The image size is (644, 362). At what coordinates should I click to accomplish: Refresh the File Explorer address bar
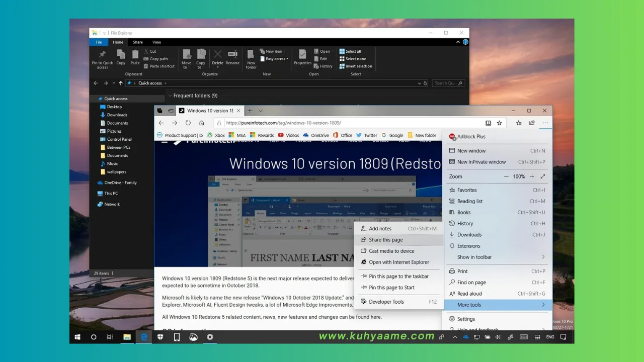(x=425, y=83)
